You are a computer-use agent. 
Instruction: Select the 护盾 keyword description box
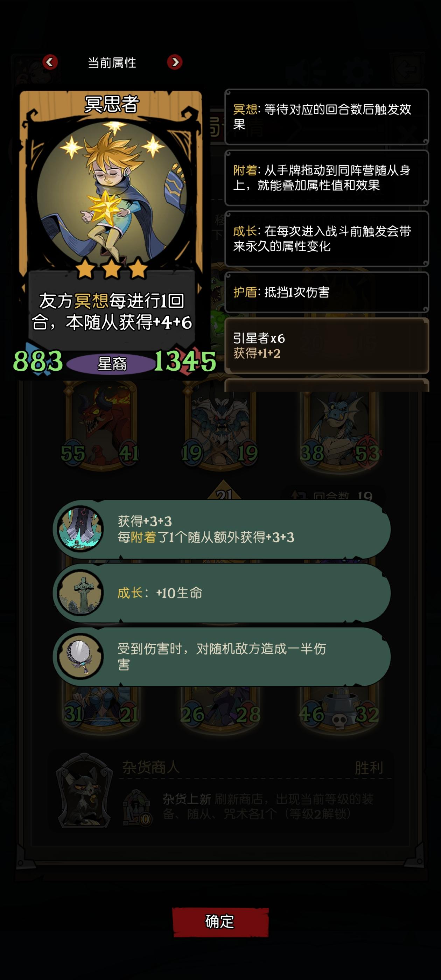click(327, 292)
